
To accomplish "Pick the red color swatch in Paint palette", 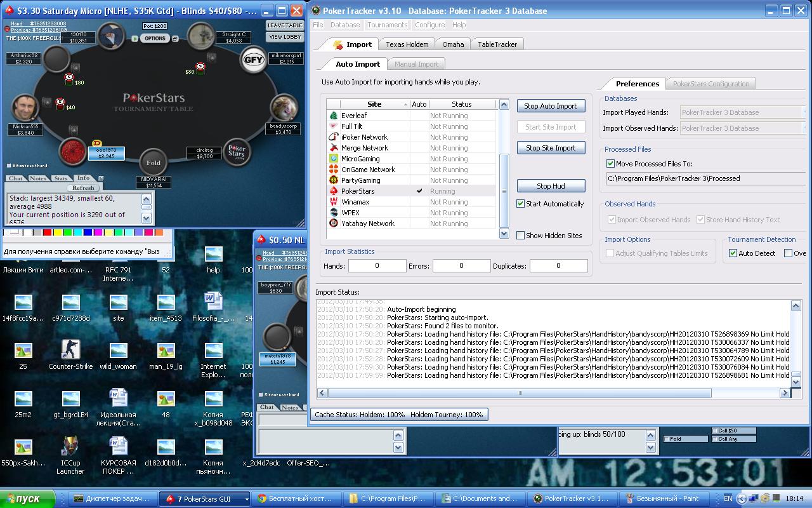I will pyautogui.click(x=47, y=232).
